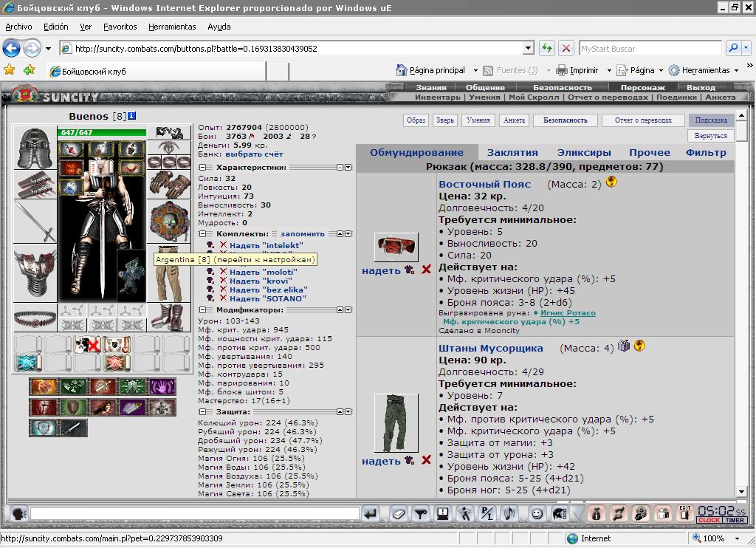The image size is (756, 548).
Task: Click надеть link for Восточный Пояс
Action: pyautogui.click(x=382, y=270)
